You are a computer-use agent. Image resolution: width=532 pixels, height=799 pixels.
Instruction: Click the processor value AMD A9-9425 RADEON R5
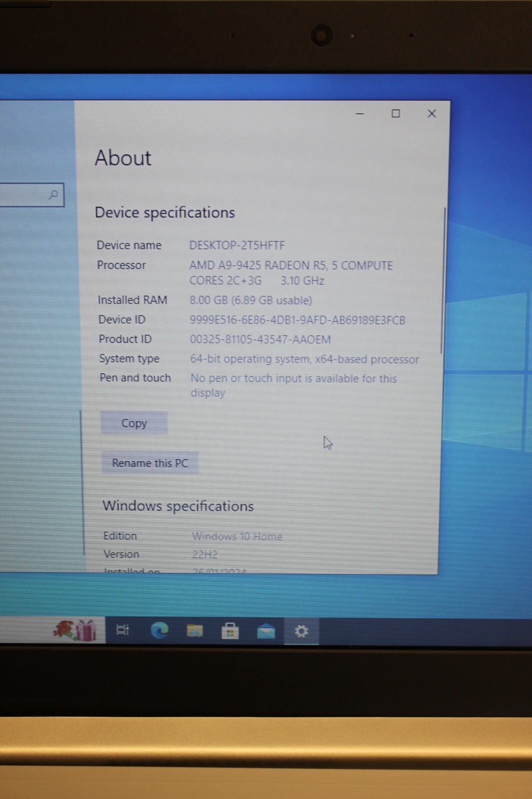click(x=291, y=273)
